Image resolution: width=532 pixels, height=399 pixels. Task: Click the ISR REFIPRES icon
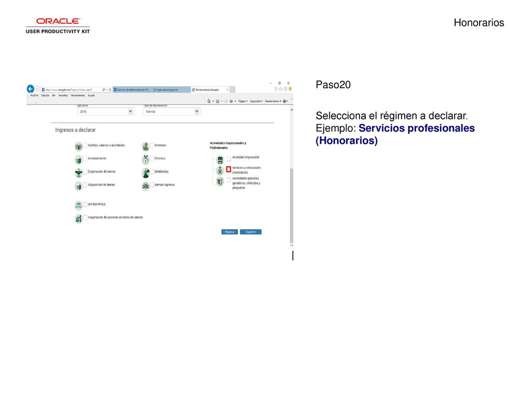point(79,205)
